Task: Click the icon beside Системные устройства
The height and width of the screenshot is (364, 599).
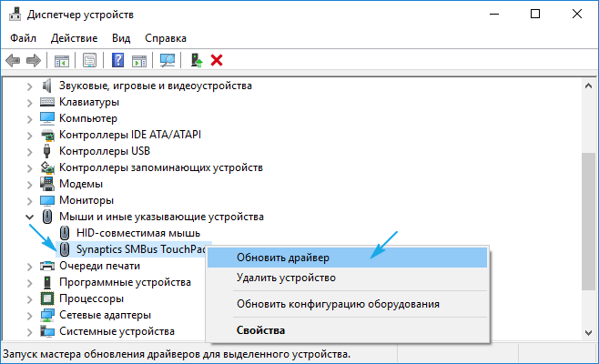Action: [47, 331]
